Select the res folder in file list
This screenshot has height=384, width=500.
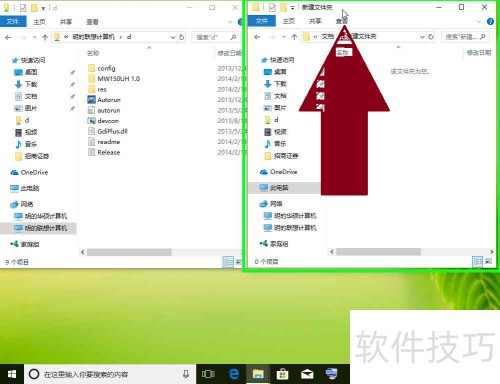(x=97, y=89)
